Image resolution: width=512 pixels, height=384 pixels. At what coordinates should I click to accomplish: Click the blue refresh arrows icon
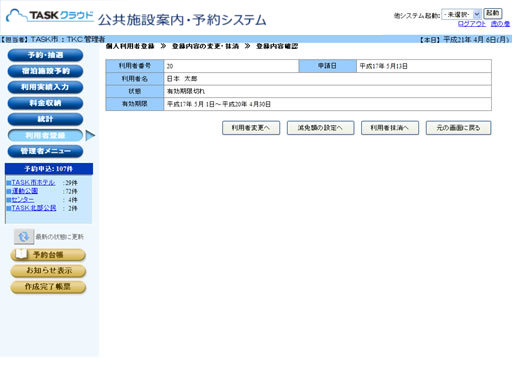tap(24, 237)
